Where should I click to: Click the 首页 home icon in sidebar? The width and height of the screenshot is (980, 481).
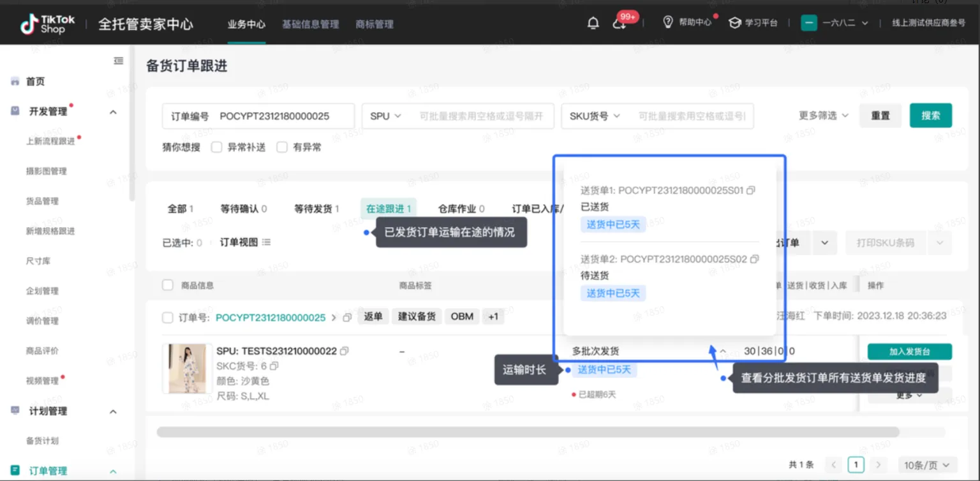15,82
